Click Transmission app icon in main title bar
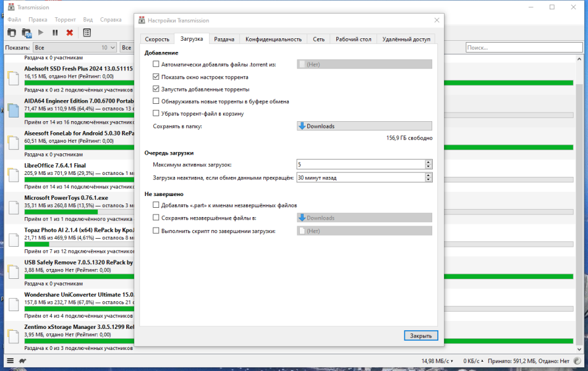 (x=11, y=7)
